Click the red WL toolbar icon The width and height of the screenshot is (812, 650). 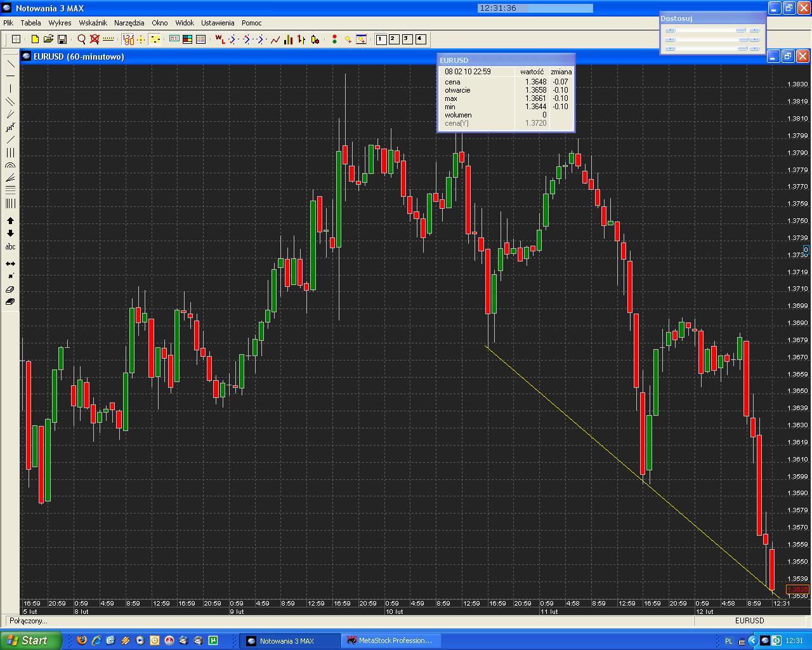point(219,39)
